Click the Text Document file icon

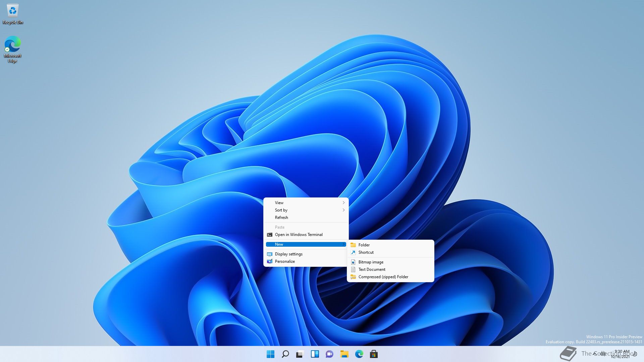[x=353, y=269]
